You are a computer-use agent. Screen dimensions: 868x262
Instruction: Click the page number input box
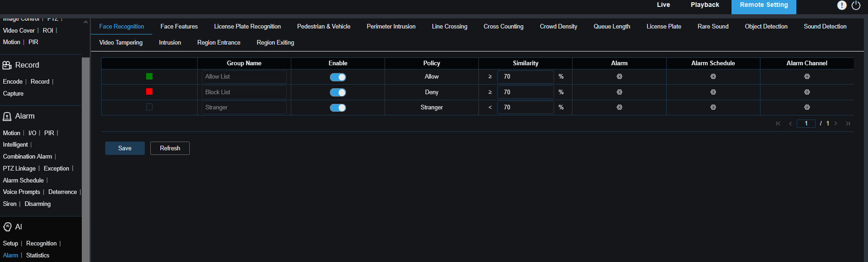coord(806,124)
